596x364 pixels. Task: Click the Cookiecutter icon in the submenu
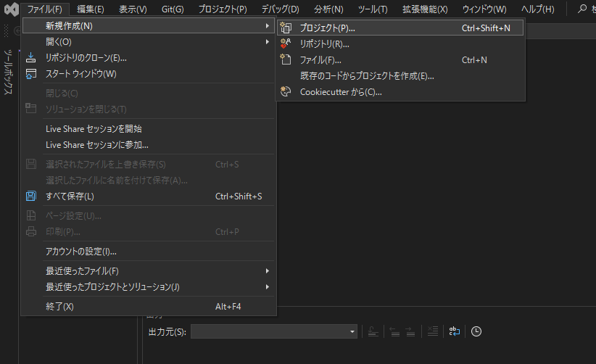tap(286, 91)
